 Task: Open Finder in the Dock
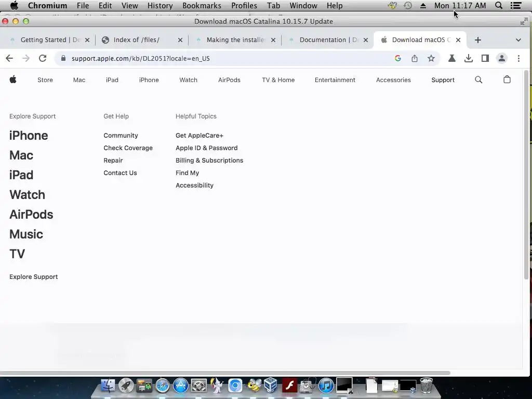[108, 385]
